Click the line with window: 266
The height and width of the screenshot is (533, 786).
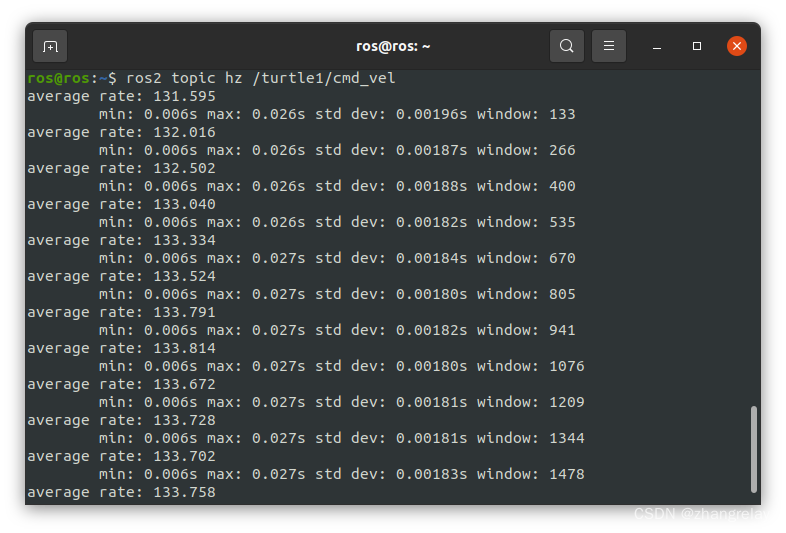[x=337, y=150]
